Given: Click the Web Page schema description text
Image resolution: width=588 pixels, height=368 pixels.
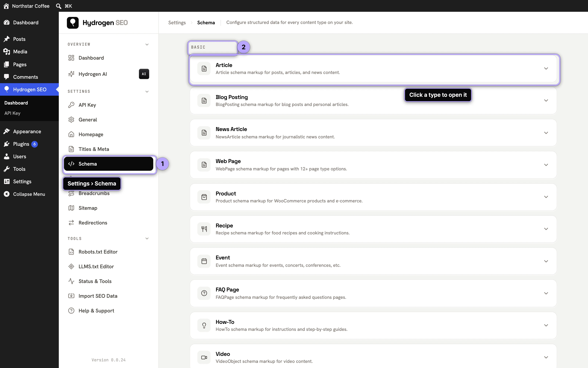Looking at the screenshot, I should point(281,169).
